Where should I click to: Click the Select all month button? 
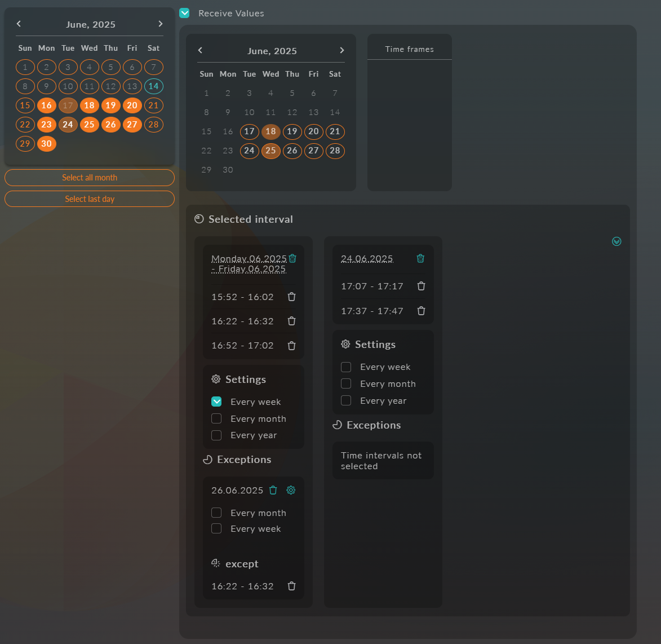click(x=90, y=178)
